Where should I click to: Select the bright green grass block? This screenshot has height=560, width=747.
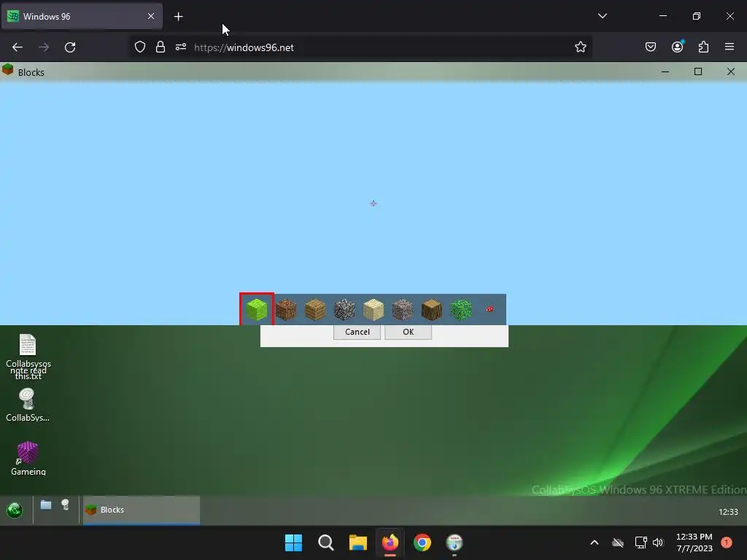[x=257, y=309]
